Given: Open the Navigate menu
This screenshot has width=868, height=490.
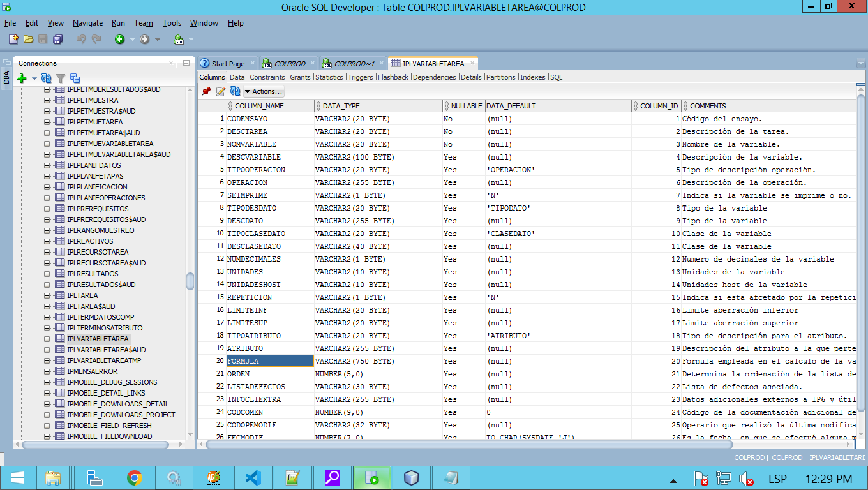Looking at the screenshot, I should 87,23.
